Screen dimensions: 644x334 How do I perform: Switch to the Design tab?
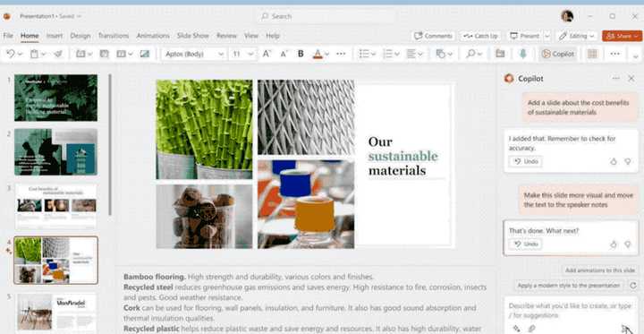pyautogui.click(x=80, y=36)
